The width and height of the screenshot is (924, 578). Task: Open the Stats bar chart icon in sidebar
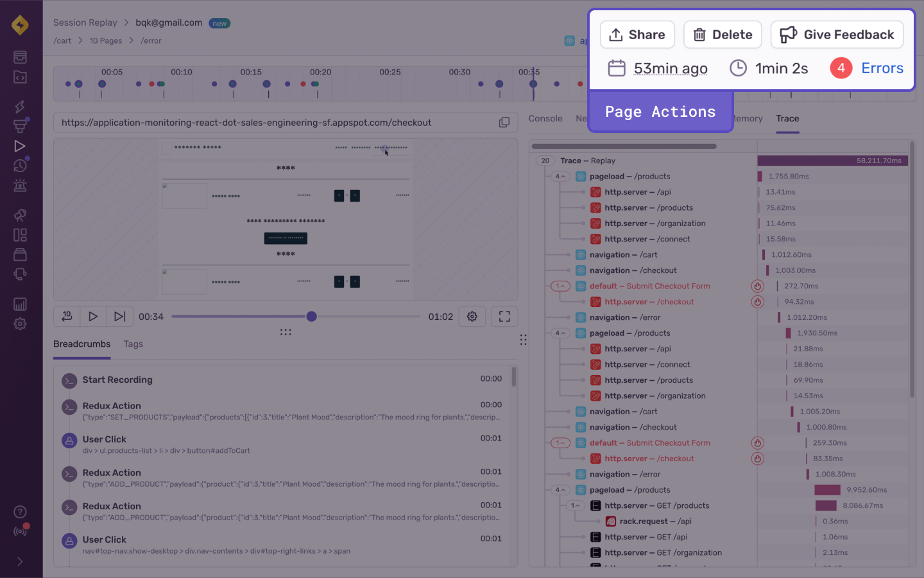20,304
